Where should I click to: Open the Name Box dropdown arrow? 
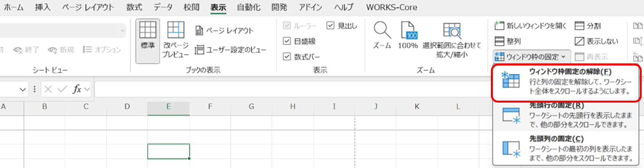pyautogui.click(x=23, y=90)
